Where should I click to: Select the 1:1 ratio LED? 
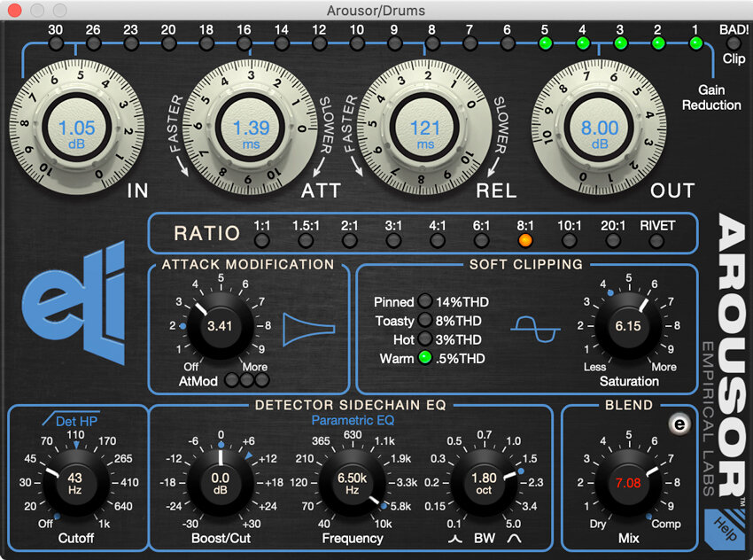[x=261, y=241]
